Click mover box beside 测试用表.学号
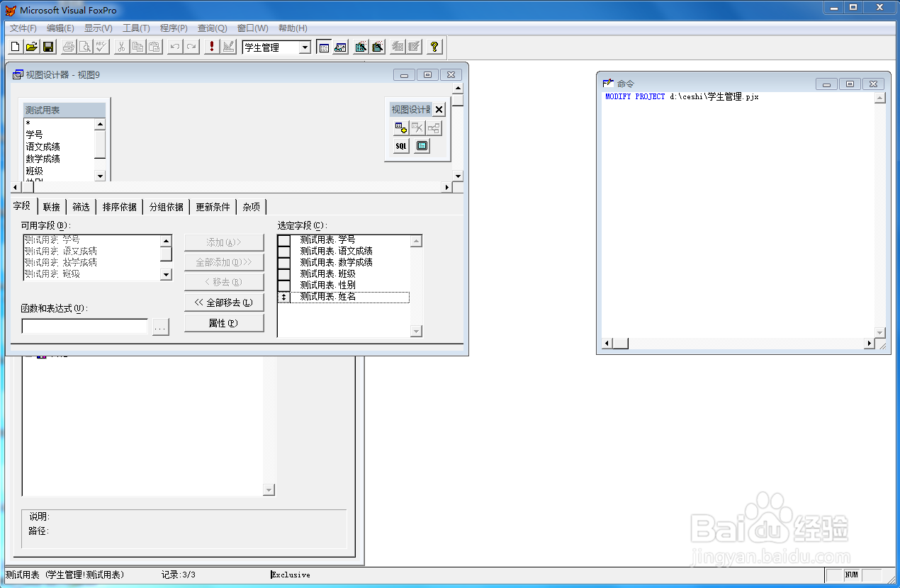The image size is (900, 588). click(x=284, y=240)
